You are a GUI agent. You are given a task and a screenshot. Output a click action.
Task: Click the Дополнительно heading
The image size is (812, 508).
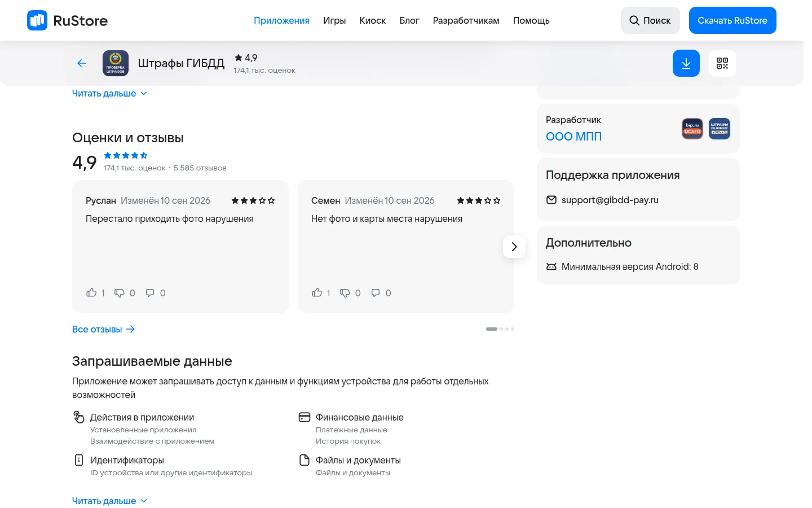[x=589, y=243]
